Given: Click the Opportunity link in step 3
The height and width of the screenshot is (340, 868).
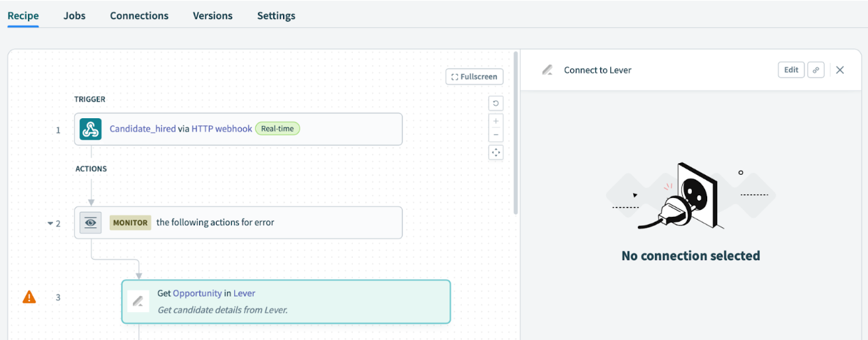Looking at the screenshot, I should (197, 293).
